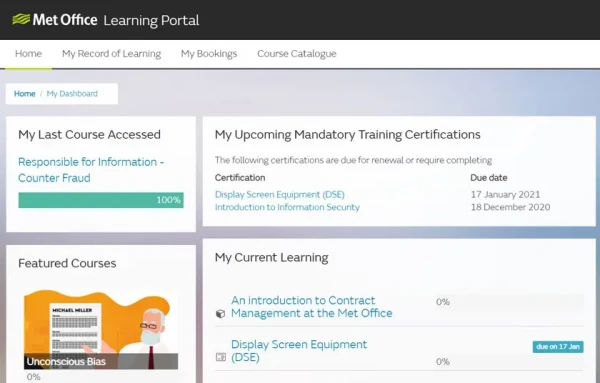The height and width of the screenshot is (383, 600).
Task: Open Introduction to Information Security certification
Action: [x=287, y=207]
